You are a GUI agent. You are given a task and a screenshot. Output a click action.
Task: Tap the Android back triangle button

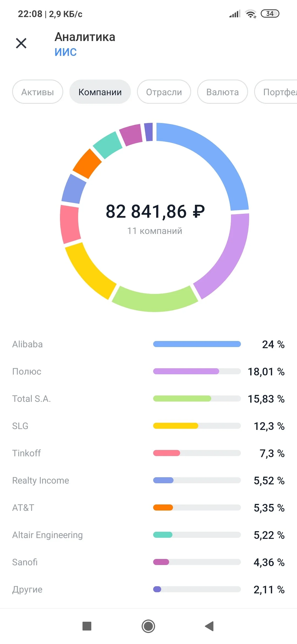210,626
